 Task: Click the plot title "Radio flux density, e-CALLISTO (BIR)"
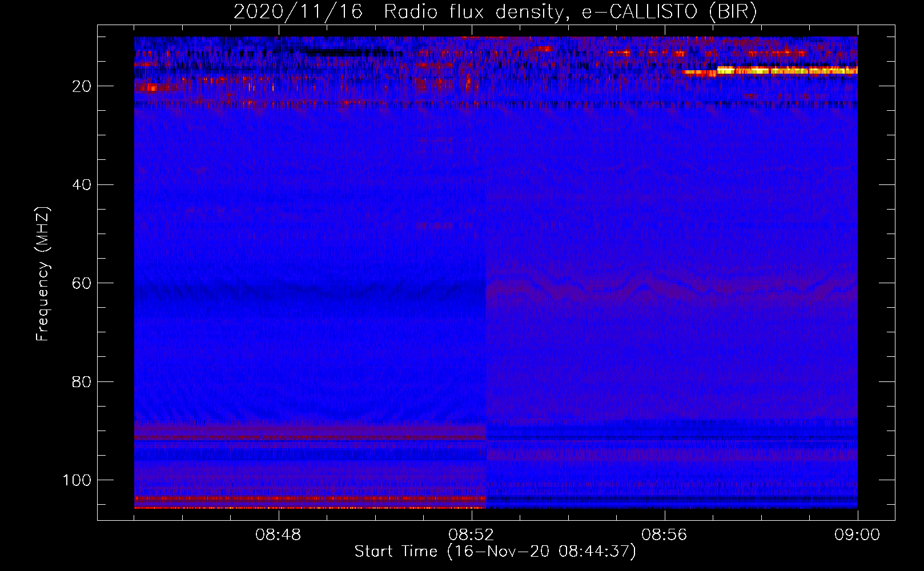570,12
